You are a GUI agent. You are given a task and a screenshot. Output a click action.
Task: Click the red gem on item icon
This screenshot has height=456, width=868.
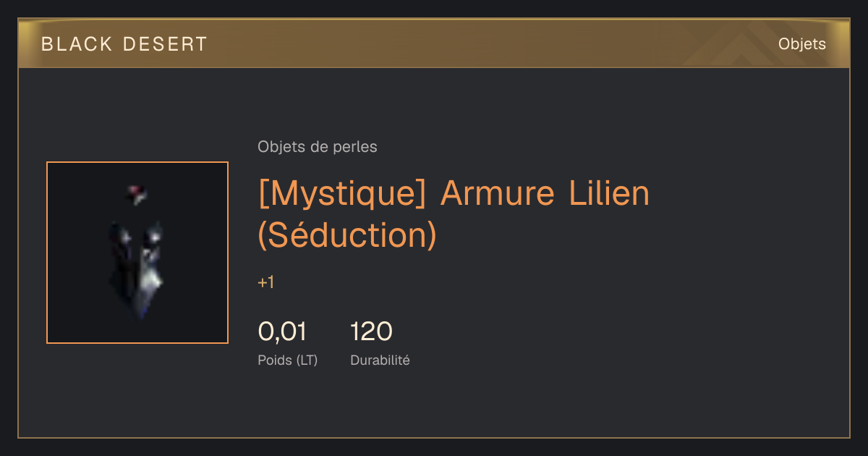pos(137,193)
